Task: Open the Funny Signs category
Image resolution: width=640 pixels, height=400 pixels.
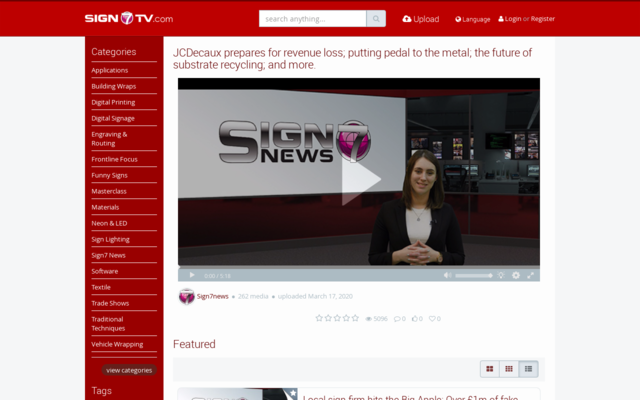Action: coord(109,175)
